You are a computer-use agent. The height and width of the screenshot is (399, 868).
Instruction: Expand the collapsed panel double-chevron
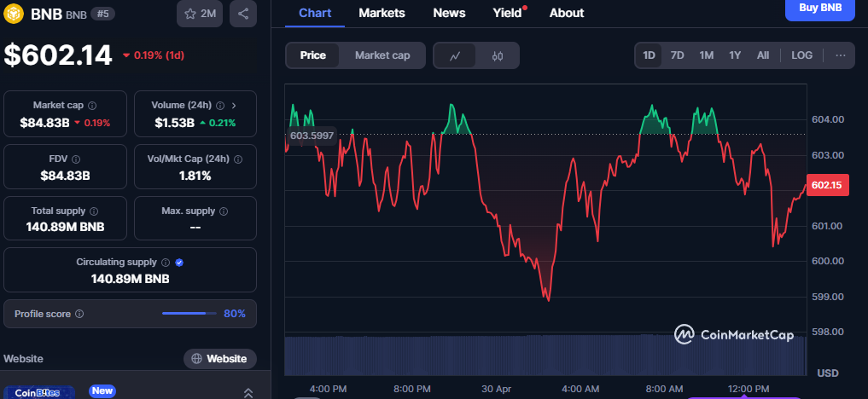click(248, 393)
